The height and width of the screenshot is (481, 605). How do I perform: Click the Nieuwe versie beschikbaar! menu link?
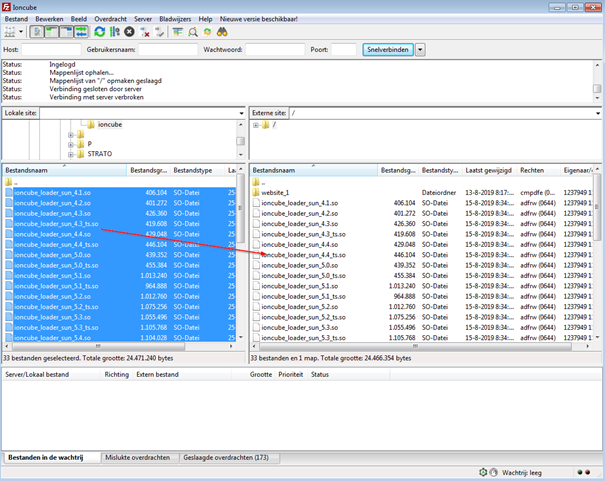click(x=259, y=19)
